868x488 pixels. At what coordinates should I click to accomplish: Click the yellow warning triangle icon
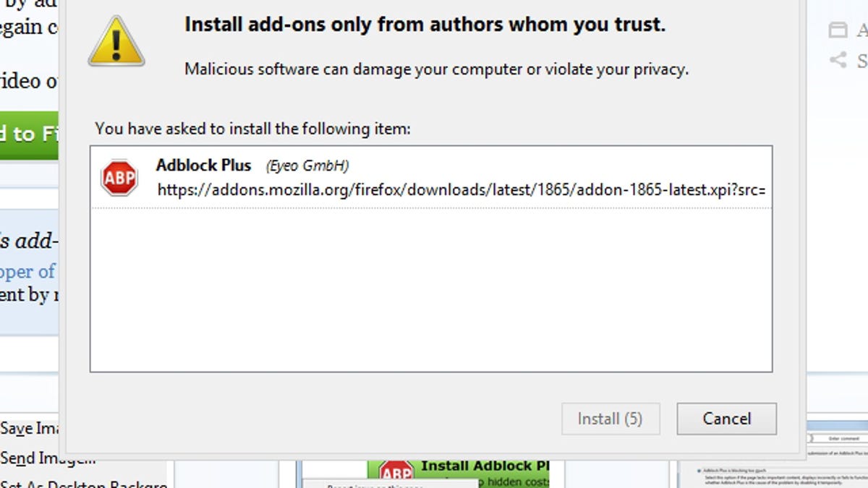[116, 41]
